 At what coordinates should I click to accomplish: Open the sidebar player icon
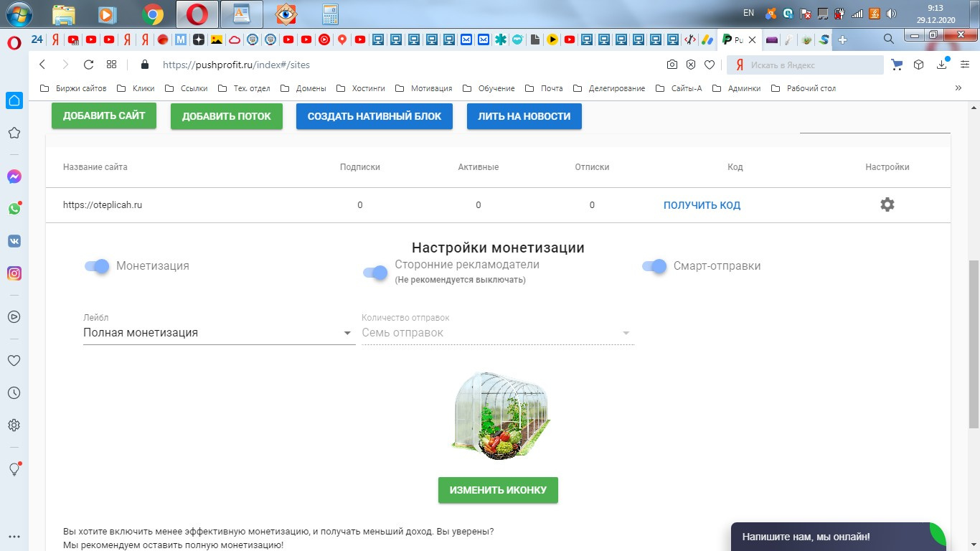tap(14, 316)
